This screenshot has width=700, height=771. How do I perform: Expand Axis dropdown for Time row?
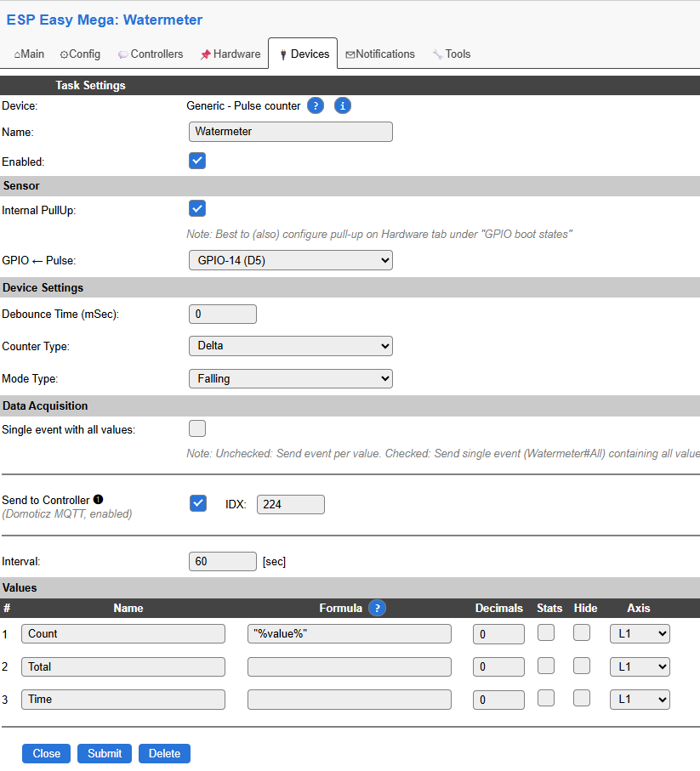click(x=639, y=699)
